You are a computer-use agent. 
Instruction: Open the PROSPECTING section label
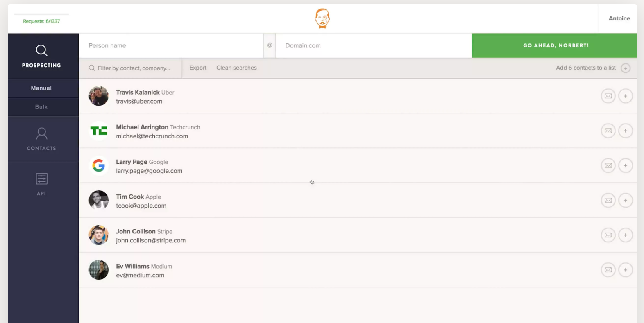[x=41, y=65]
